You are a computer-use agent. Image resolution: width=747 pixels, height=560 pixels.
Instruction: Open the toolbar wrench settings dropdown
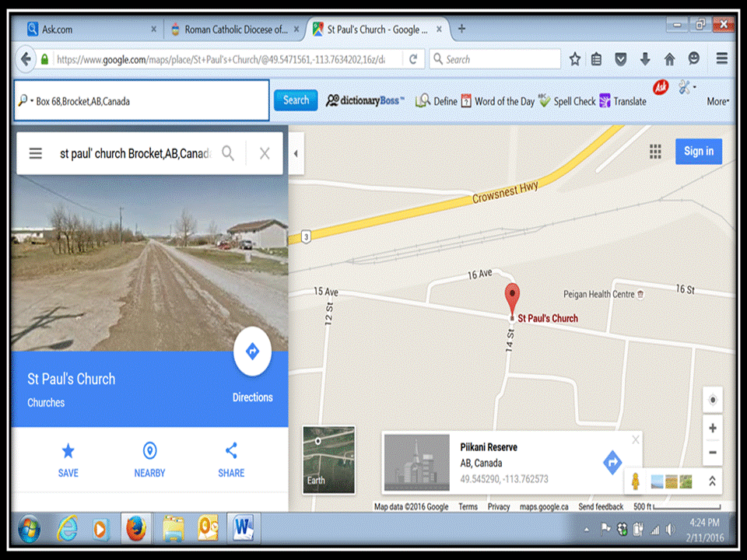[687, 88]
